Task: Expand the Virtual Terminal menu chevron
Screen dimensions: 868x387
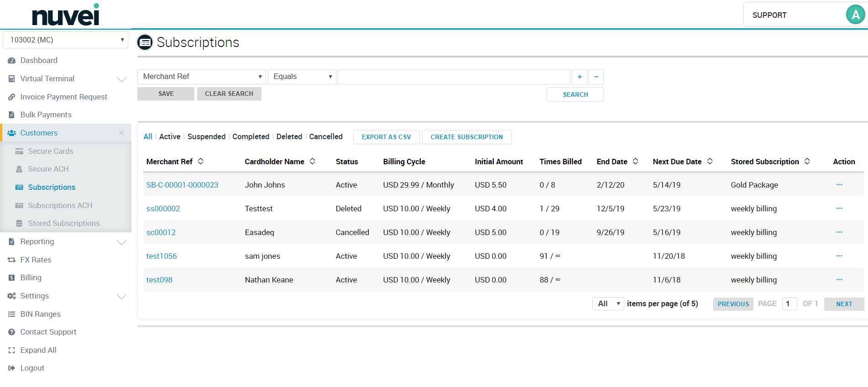Action: pyautogui.click(x=121, y=79)
